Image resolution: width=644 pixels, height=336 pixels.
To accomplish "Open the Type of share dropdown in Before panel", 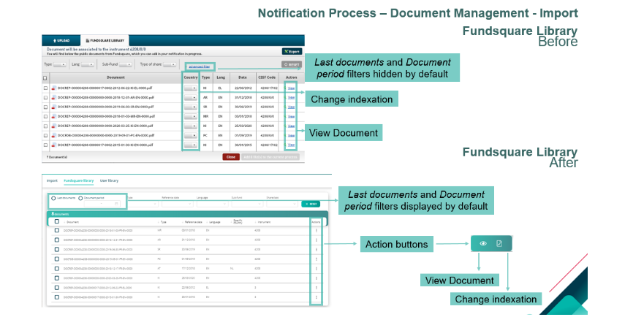I will pyautogui.click(x=170, y=64).
